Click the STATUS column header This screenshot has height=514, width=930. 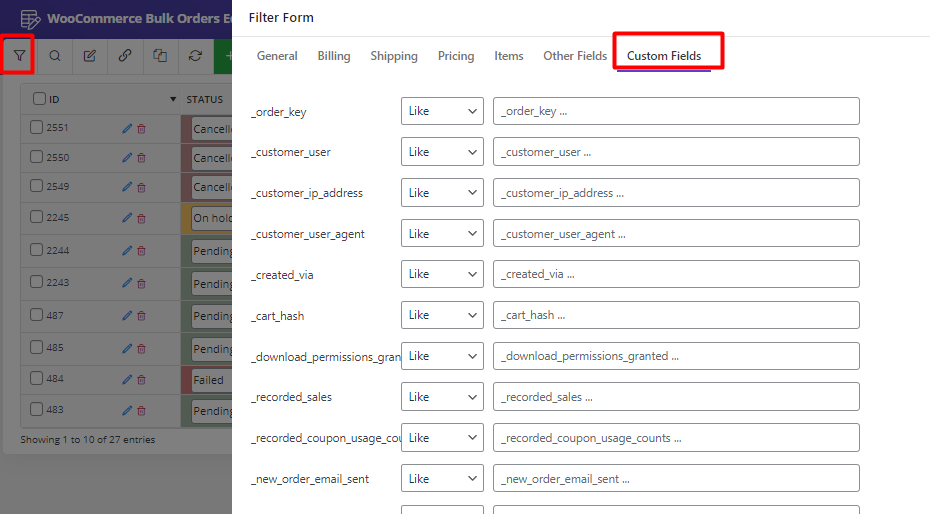(x=205, y=99)
